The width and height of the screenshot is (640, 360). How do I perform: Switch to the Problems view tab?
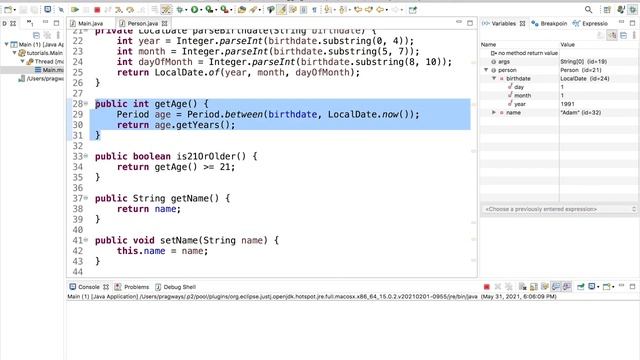click(132, 287)
